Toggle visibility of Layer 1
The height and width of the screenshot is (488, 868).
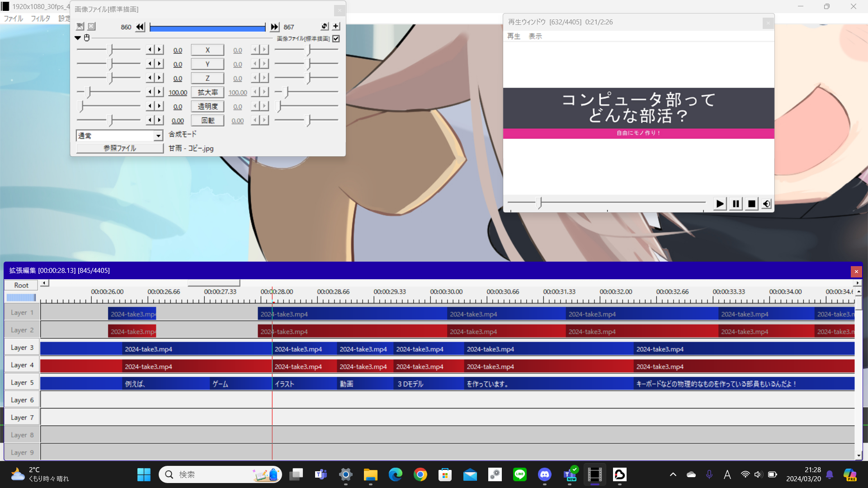pyautogui.click(x=22, y=313)
